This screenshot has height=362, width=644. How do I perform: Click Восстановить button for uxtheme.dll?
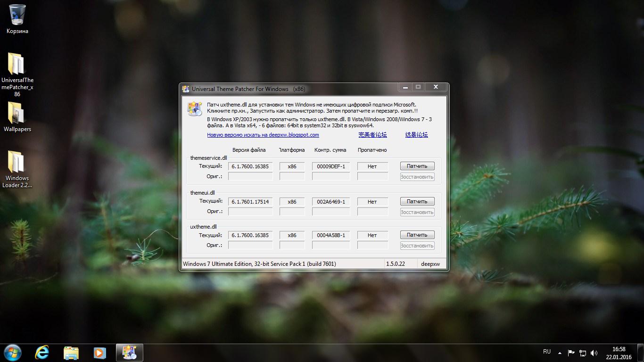(x=417, y=246)
